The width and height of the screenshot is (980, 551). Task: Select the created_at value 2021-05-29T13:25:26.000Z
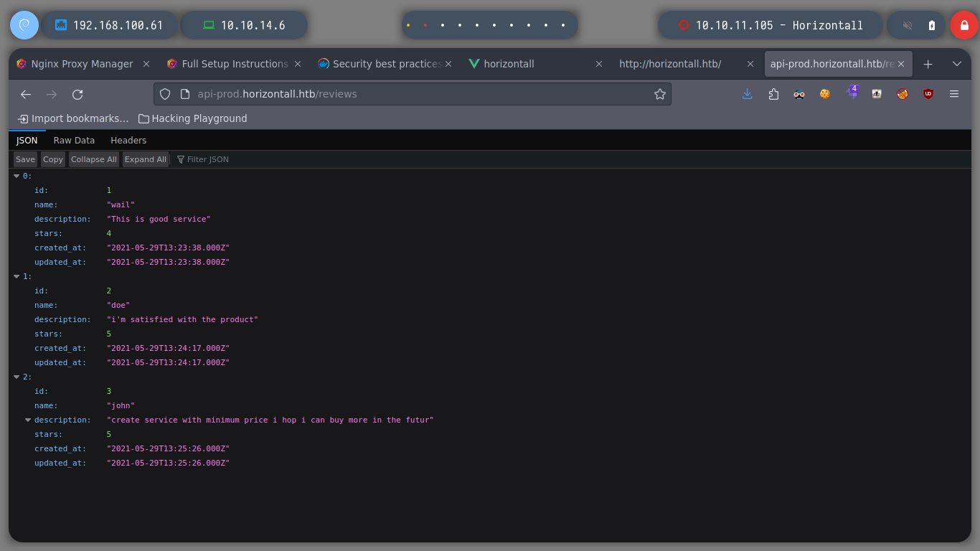pyautogui.click(x=168, y=448)
